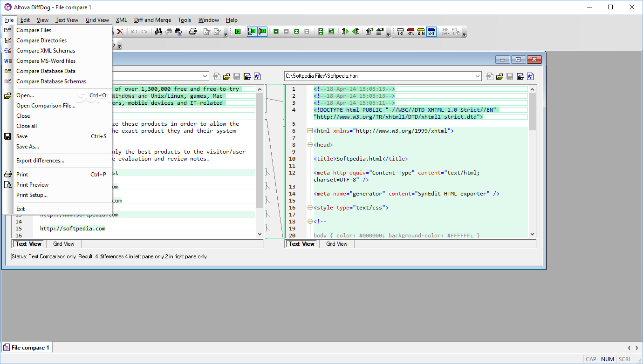Open file in left pane folder icon
Viewport: 643px width, 364px height.
(227, 76)
